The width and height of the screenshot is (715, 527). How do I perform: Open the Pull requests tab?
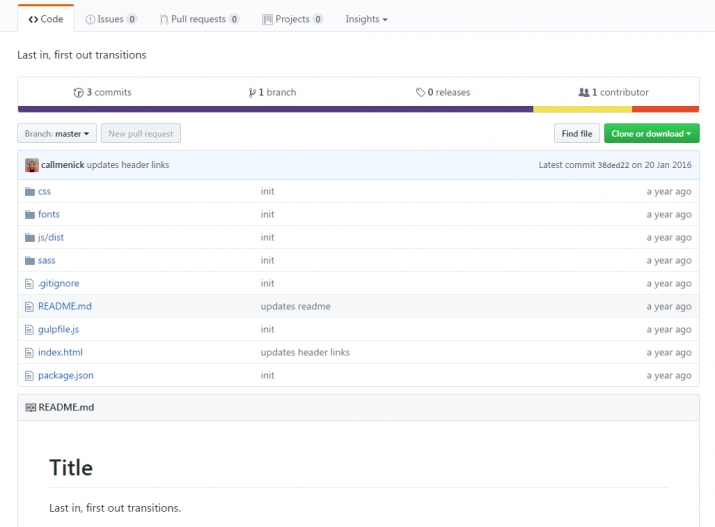[199, 19]
